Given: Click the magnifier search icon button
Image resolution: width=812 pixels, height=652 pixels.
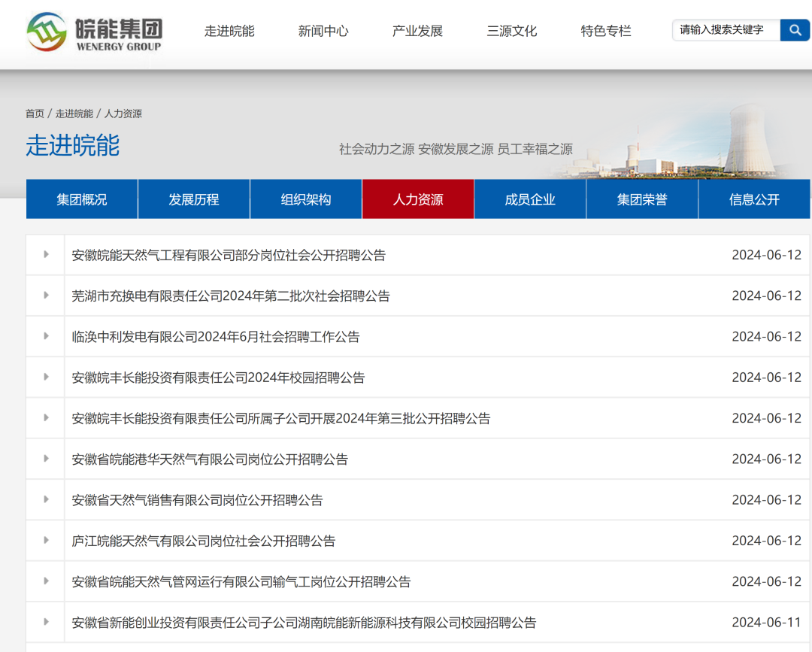Looking at the screenshot, I should tap(795, 30).
